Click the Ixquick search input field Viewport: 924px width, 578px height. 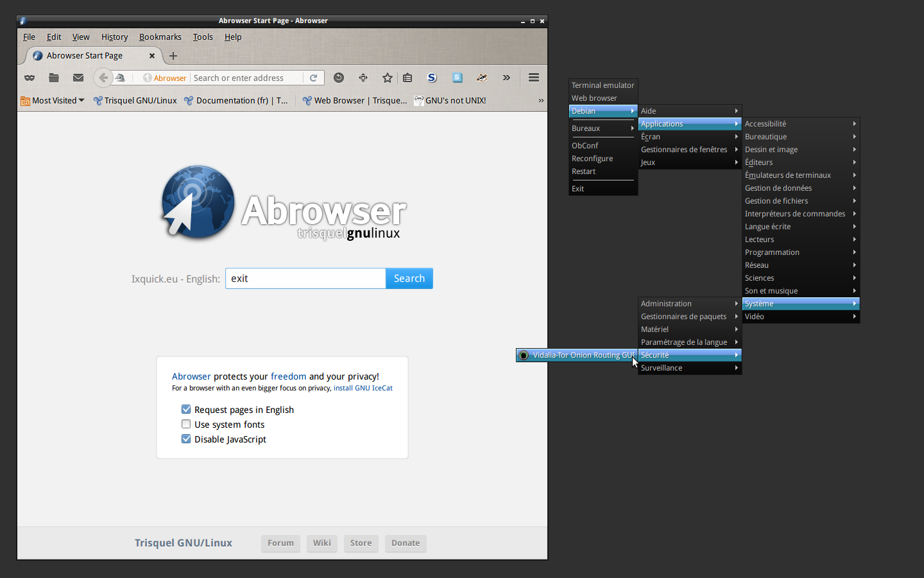(x=305, y=279)
